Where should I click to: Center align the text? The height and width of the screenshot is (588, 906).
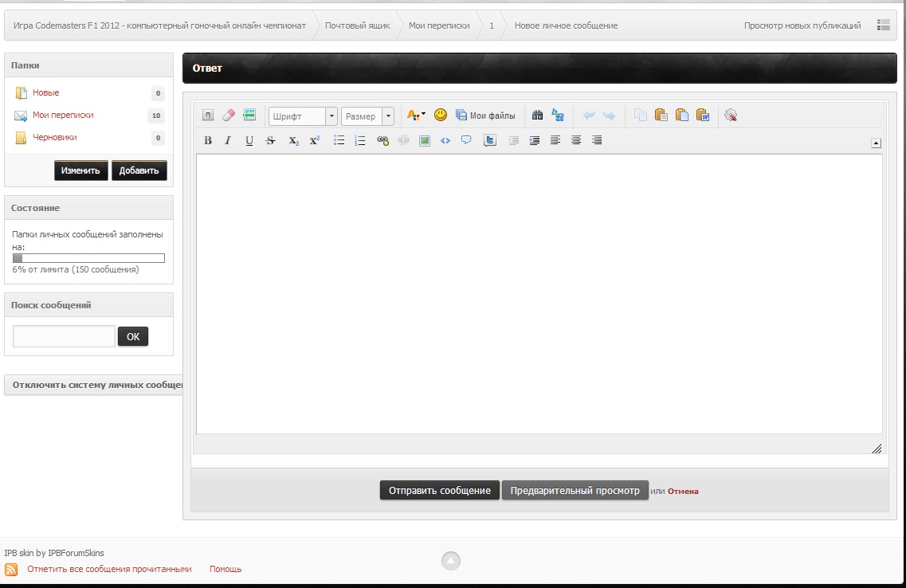(576, 140)
